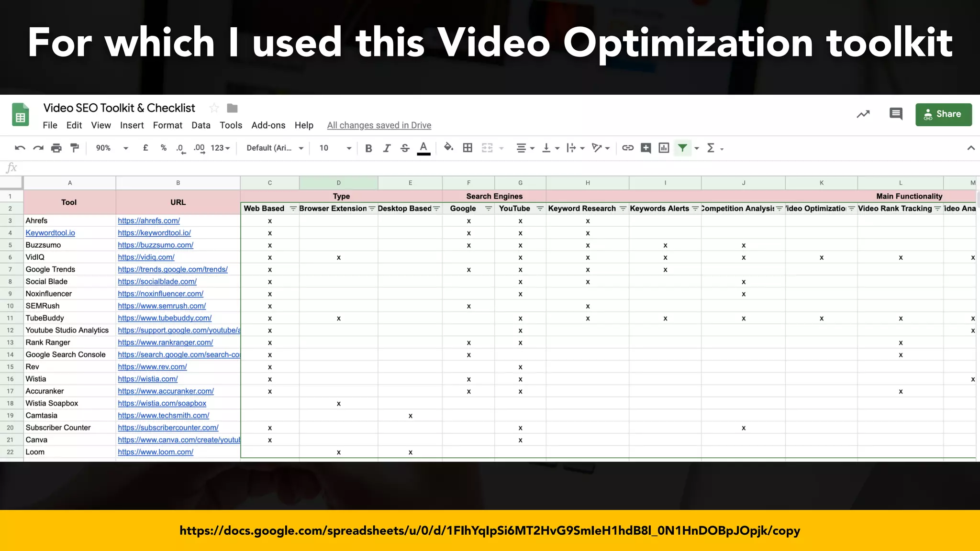This screenshot has height=551, width=980.
Task: Insert comment using plus box icon
Action: [x=646, y=148]
